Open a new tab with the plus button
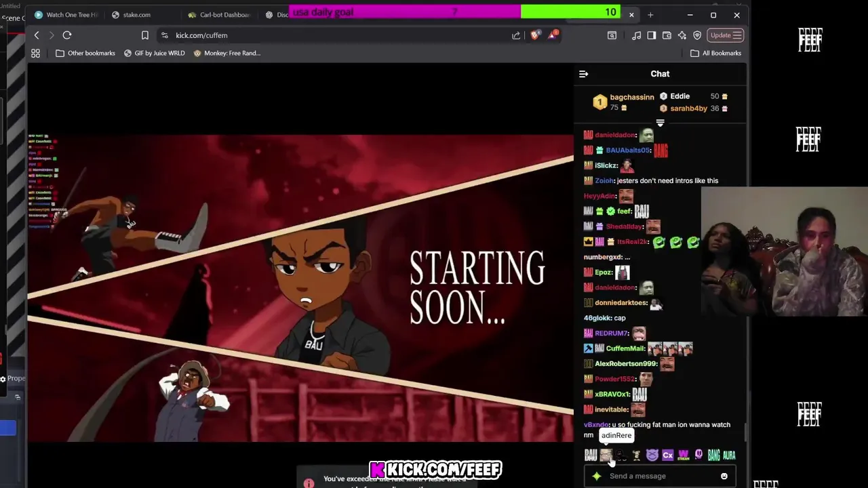 (x=650, y=14)
